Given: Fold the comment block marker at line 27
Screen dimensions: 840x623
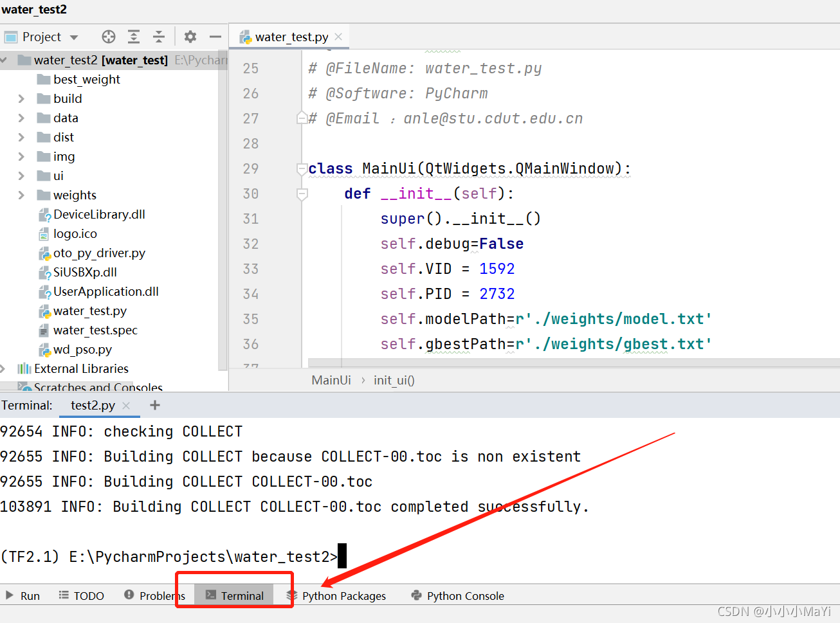Looking at the screenshot, I should point(302,118).
